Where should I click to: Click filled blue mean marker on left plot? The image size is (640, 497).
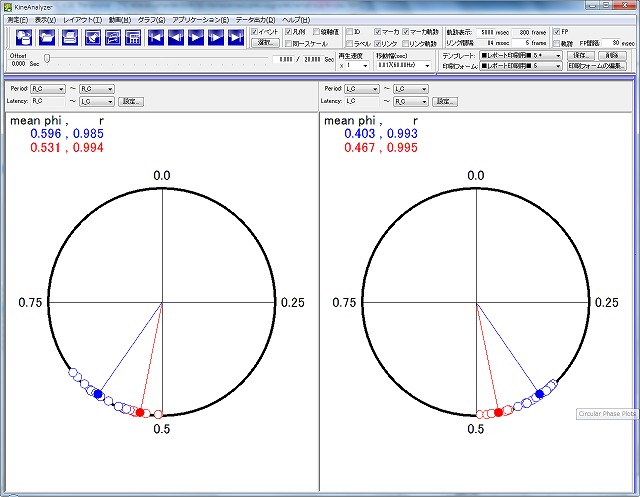(98, 394)
